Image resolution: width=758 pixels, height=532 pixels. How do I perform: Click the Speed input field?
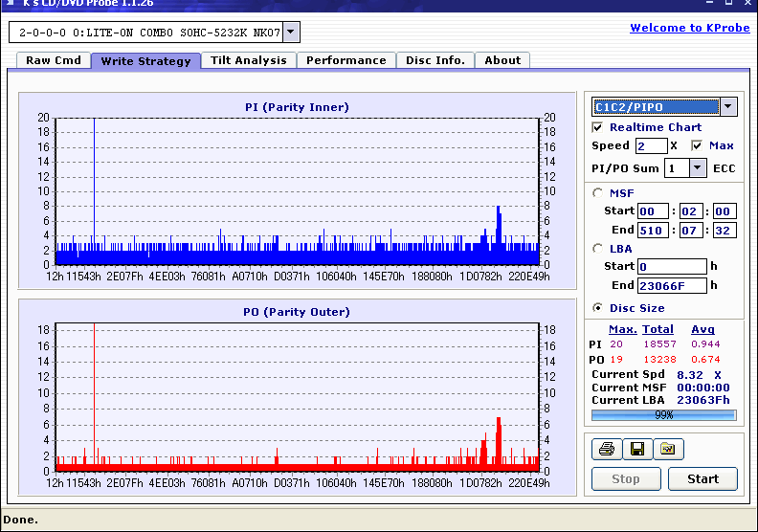[651, 145]
